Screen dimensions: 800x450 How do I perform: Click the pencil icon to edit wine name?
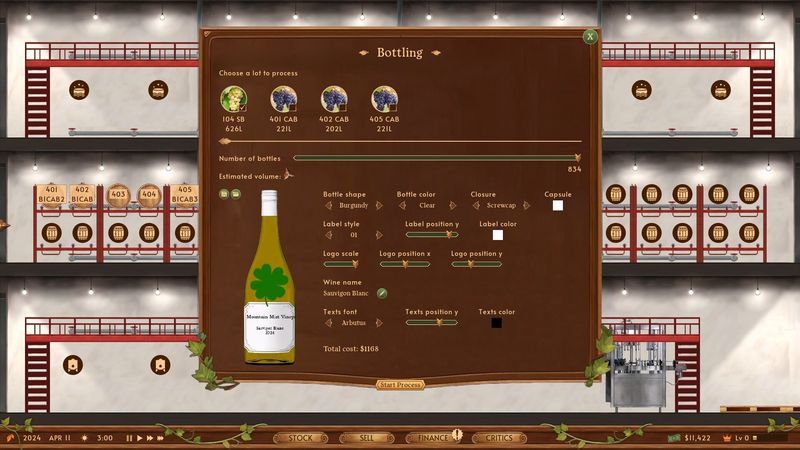click(x=382, y=293)
